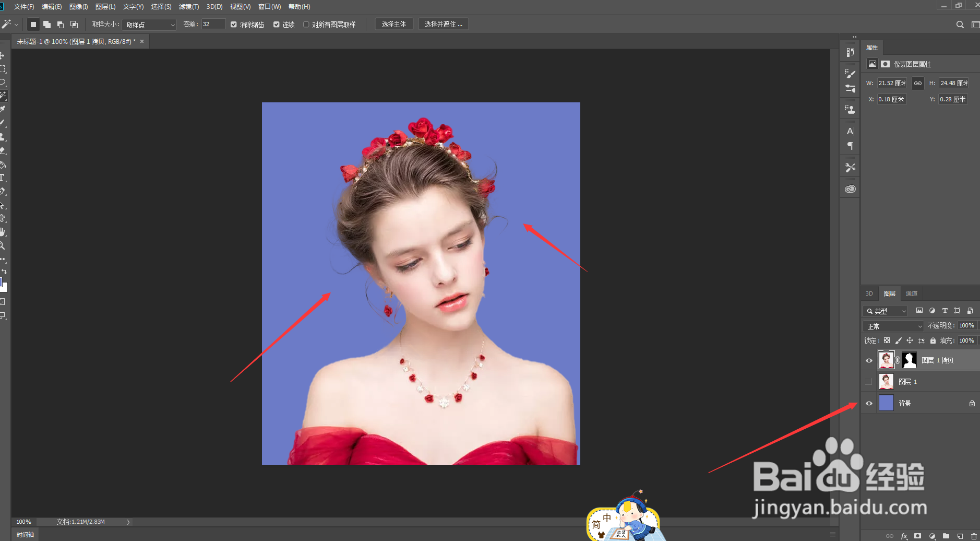Click the blue 背景 layer thumbnail

click(x=887, y=403)
